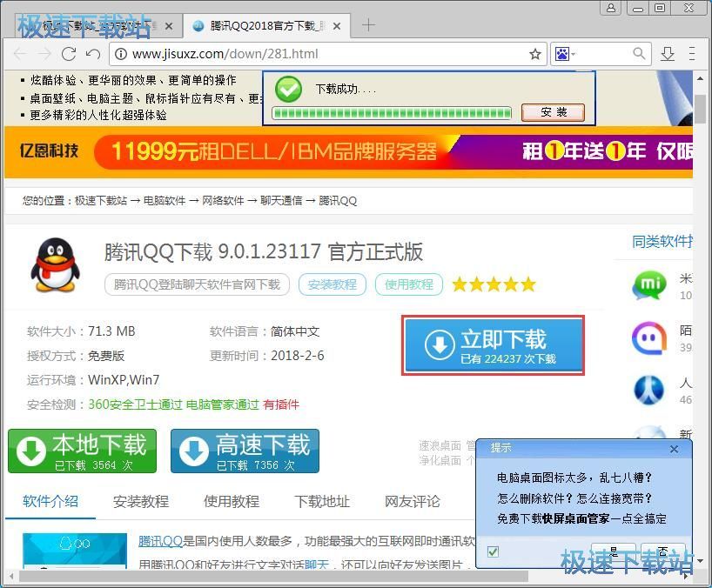This screenshot has width=712, height=588.
Task: Click 腾讯QQ登陆聊天软件官网下载 tag
Action: pos(197,284)
